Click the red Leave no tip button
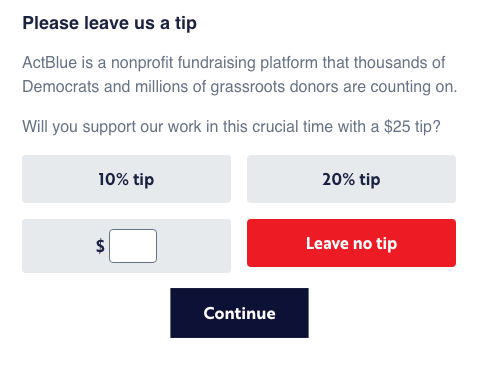The image size is (478, 367). pyautogui.click(x=351, y=243)
